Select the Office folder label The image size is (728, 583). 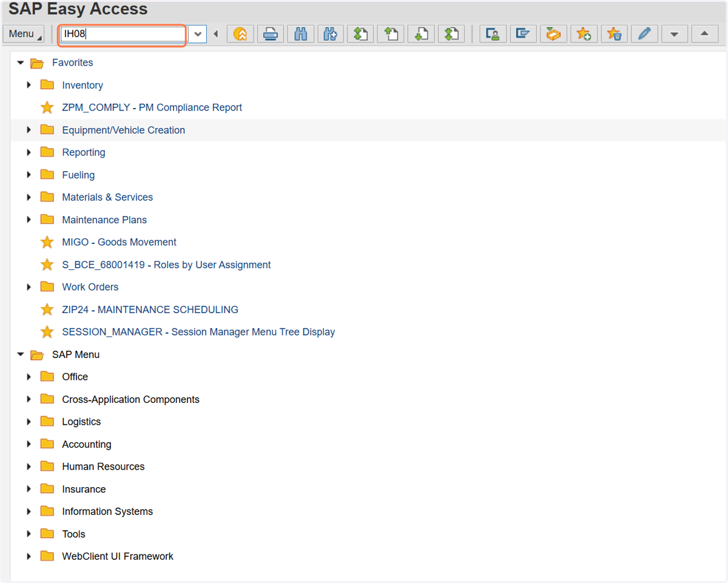[x=75, y=377]
